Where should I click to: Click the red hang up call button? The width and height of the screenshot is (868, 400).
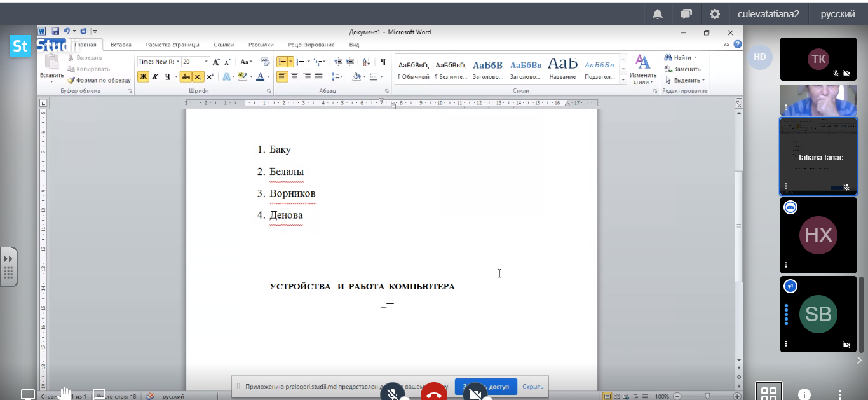434,392
